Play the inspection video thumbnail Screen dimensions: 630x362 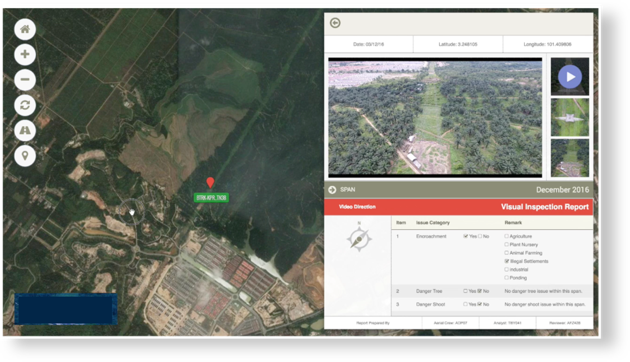pyautogui.click(x=570, y=76)
